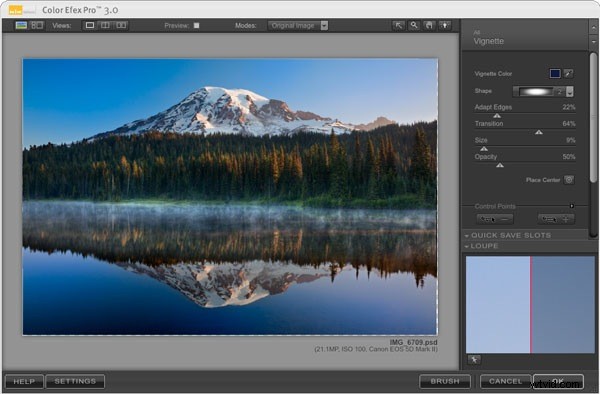Viewport: 600px width, 394px height.
Task: Open the Vignette Color swatch
Action: point(555,73)
